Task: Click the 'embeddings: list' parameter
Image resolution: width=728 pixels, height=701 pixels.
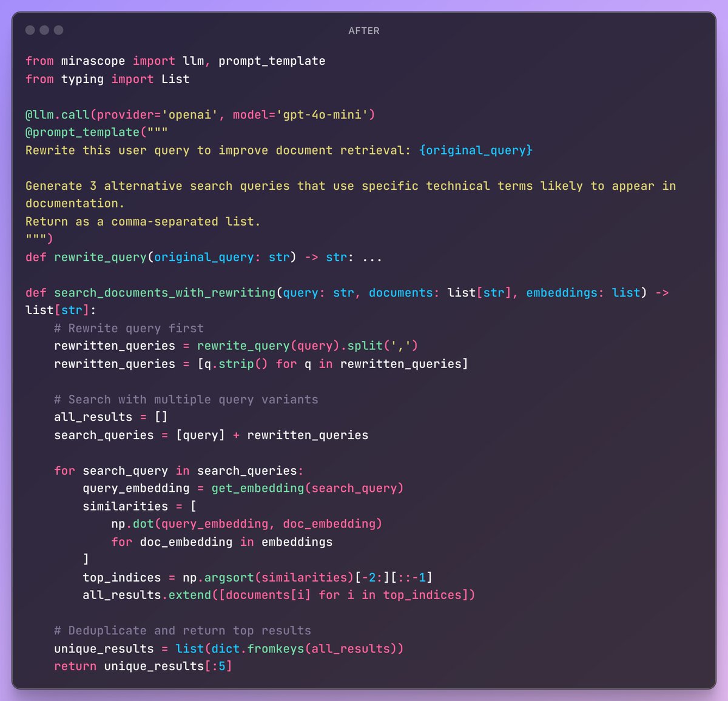Action: tap(584, 293)
